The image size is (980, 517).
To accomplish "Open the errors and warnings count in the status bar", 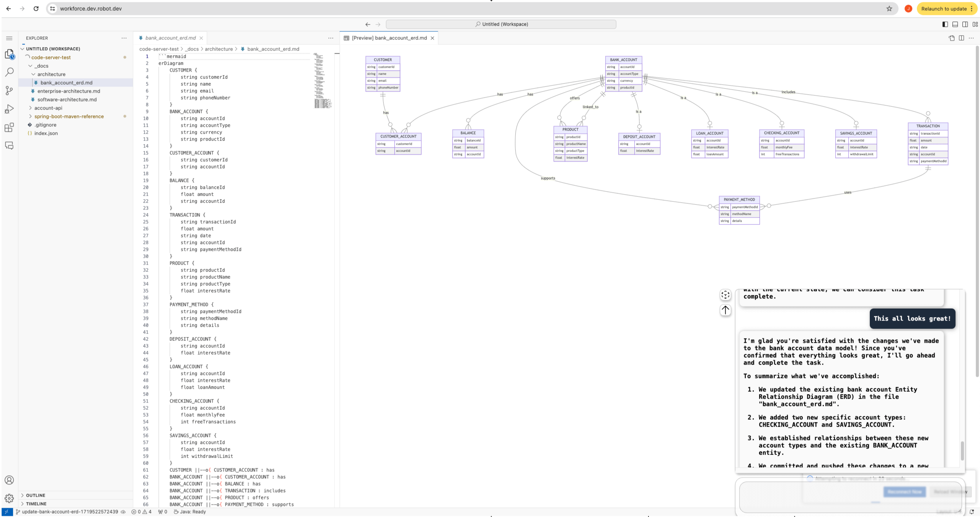I will click(x=142, y=512).
